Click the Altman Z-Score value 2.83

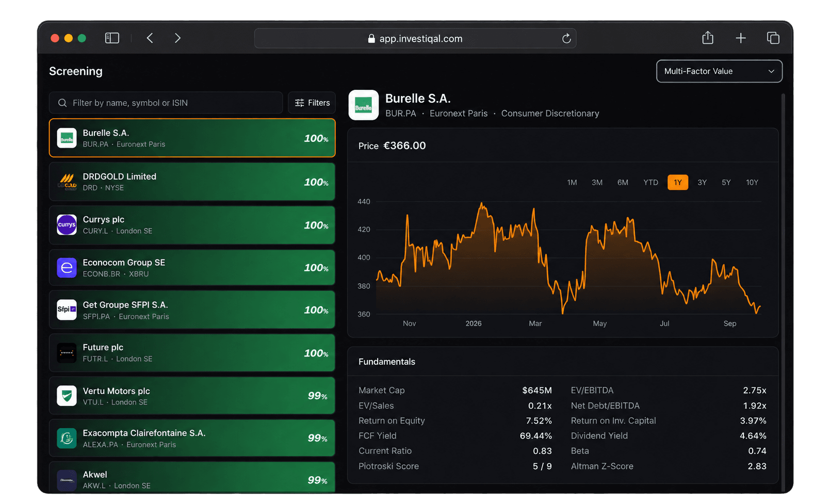[x=757, y=466]
